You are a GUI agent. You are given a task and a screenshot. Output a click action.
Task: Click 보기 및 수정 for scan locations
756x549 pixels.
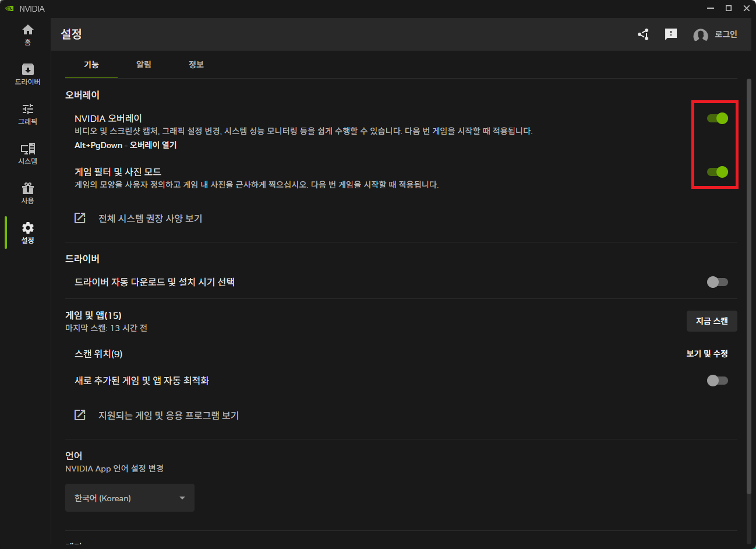click(707, 354)
